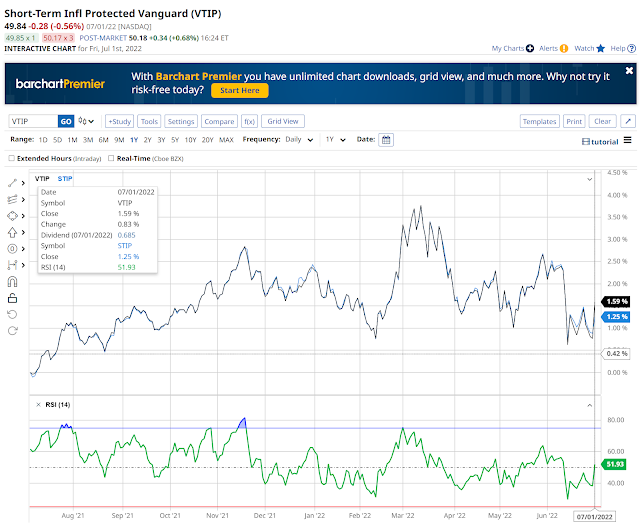This screenshot has height=527, width=640.
Task: Select the circle annotation tool icon
Action: [x=13, y=249]
